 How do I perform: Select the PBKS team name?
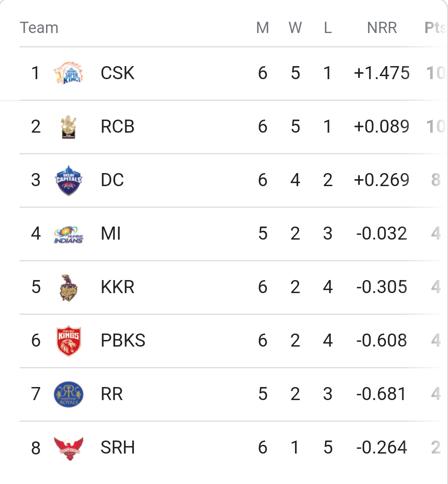pos(123,340)
